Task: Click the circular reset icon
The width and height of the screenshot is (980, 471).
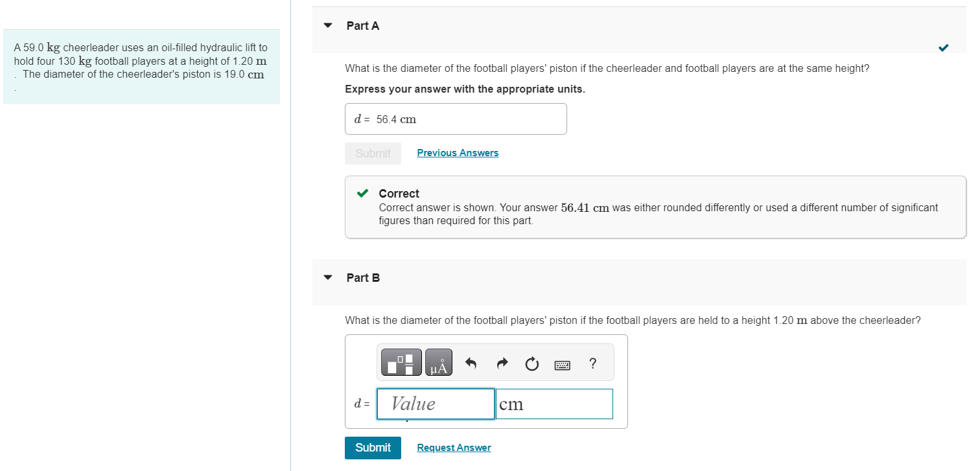Action: tap(531, 365)
